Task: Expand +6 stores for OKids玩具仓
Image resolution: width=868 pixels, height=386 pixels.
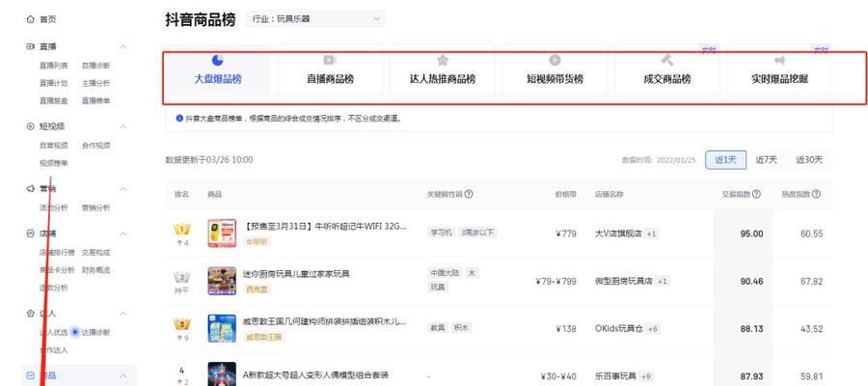Action: pyautogui.click(x=653, y=329)
